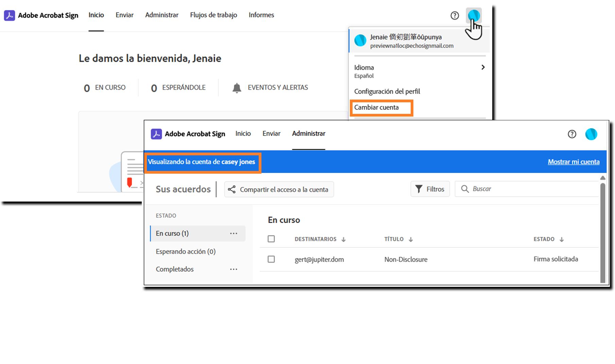The width and height of the screenshot is (615, 364).
Task: Click the magnifier search icon
Action: click(465, 189)
